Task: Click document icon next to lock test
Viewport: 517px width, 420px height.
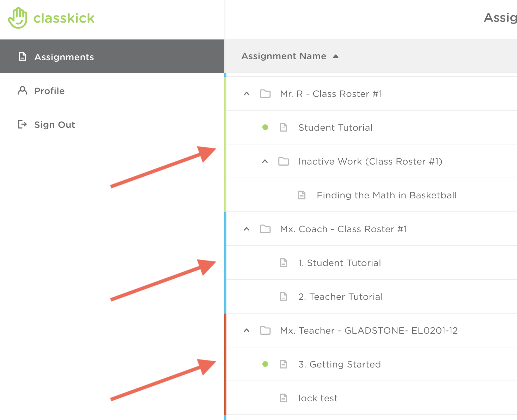Action: pos(284,398)
